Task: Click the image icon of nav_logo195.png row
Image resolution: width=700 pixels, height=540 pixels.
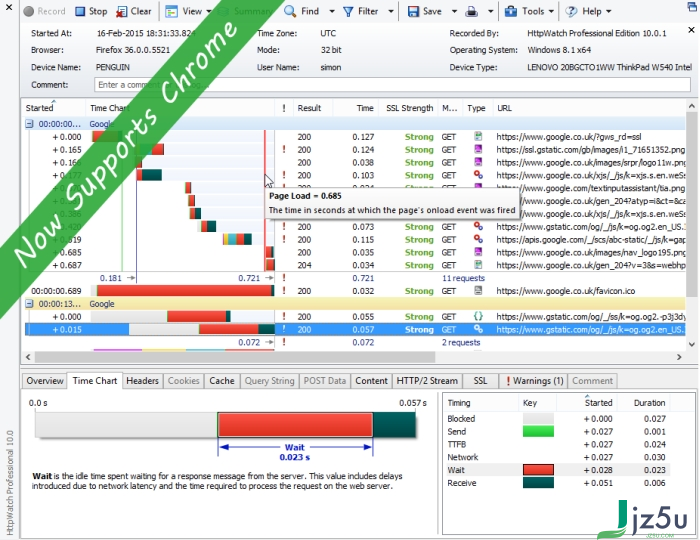Action: tap(478, 252)
